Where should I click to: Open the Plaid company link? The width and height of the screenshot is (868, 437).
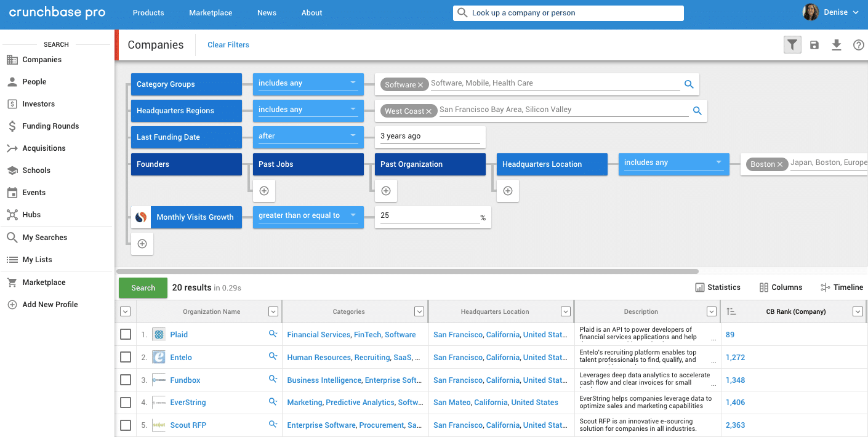coord(179,335)
